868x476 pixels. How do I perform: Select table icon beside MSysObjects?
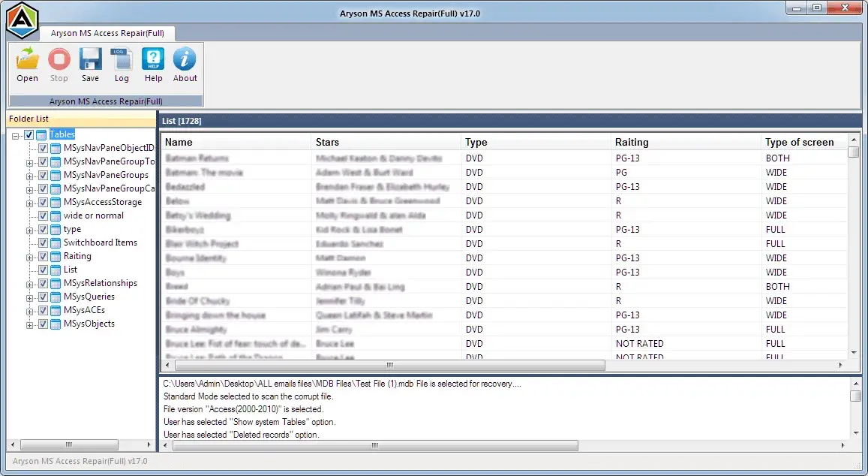pyautogui.click(x=56, y=325)
